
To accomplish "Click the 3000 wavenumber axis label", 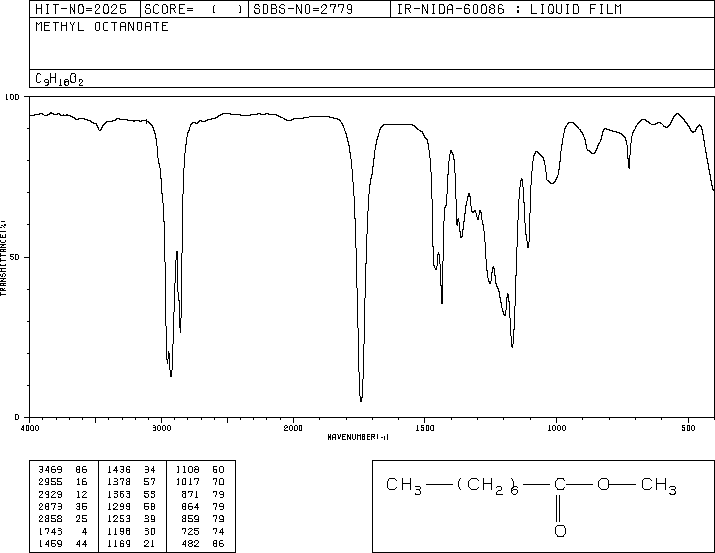I will click(x=161, y=428).
